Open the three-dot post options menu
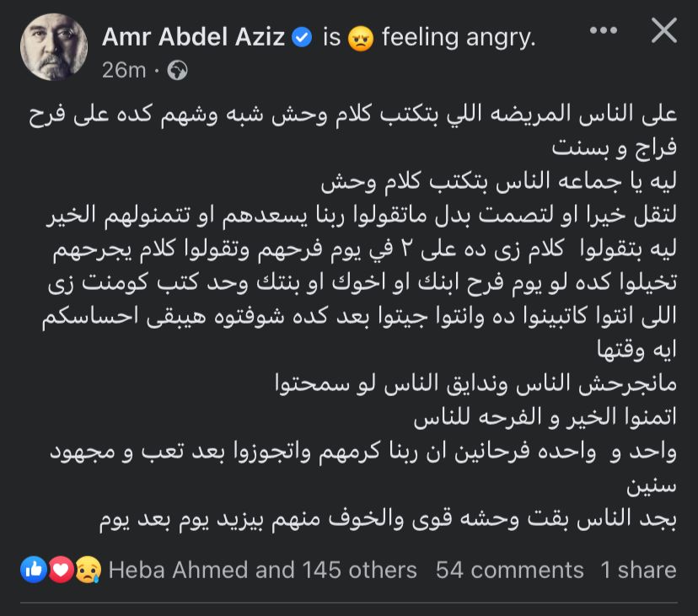 (603, 31)
